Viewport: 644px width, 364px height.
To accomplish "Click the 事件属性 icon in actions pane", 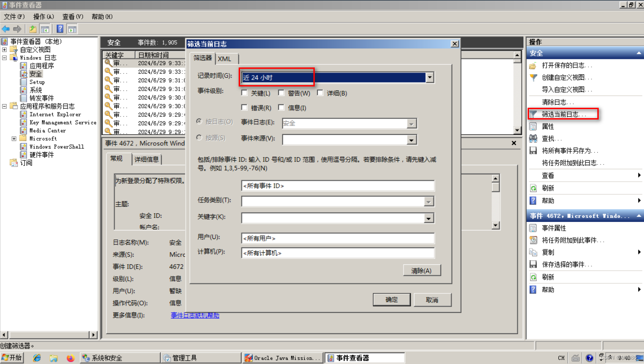I will click(x=533, y=228).
